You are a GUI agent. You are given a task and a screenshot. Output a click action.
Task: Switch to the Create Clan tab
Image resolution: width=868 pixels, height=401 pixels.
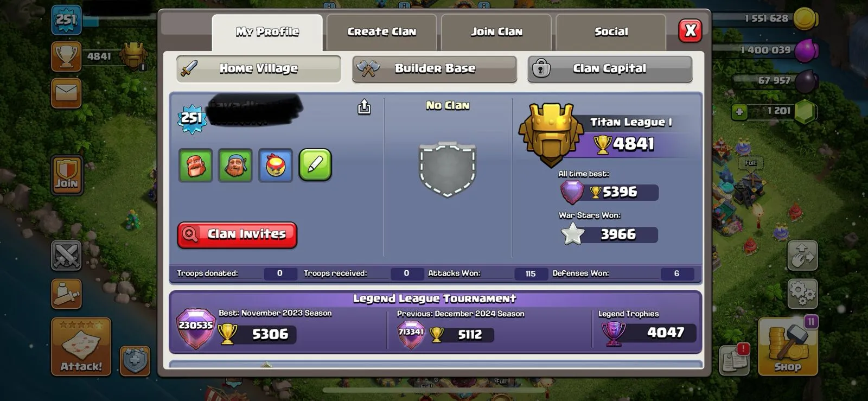[x=382, y=32]
